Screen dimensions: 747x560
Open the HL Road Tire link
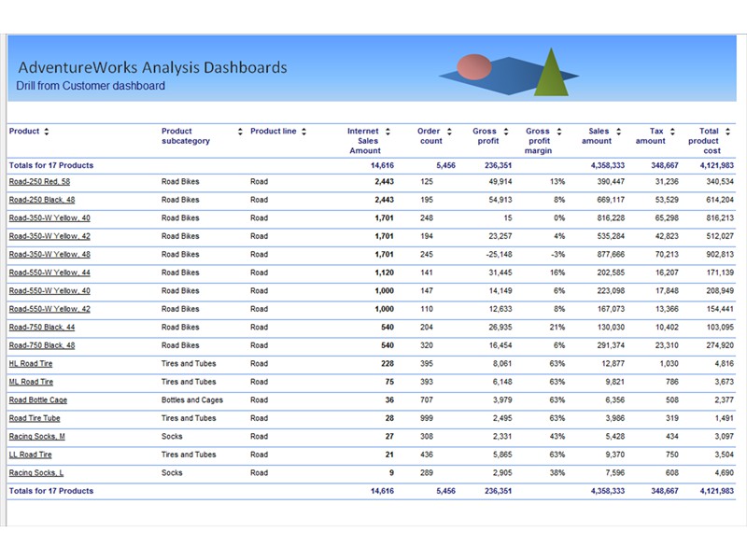point(31,364)
